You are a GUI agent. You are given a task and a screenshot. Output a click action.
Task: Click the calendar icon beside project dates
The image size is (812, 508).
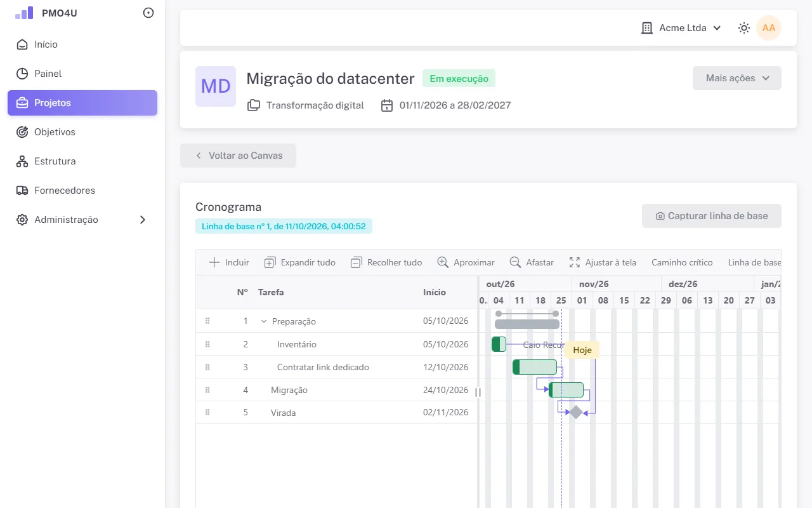click(x=387, y=105)
